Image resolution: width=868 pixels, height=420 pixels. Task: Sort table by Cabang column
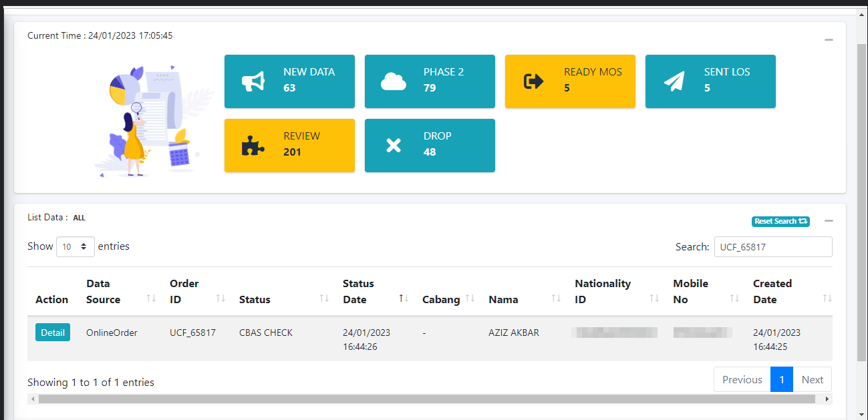(x=447, y=292)
